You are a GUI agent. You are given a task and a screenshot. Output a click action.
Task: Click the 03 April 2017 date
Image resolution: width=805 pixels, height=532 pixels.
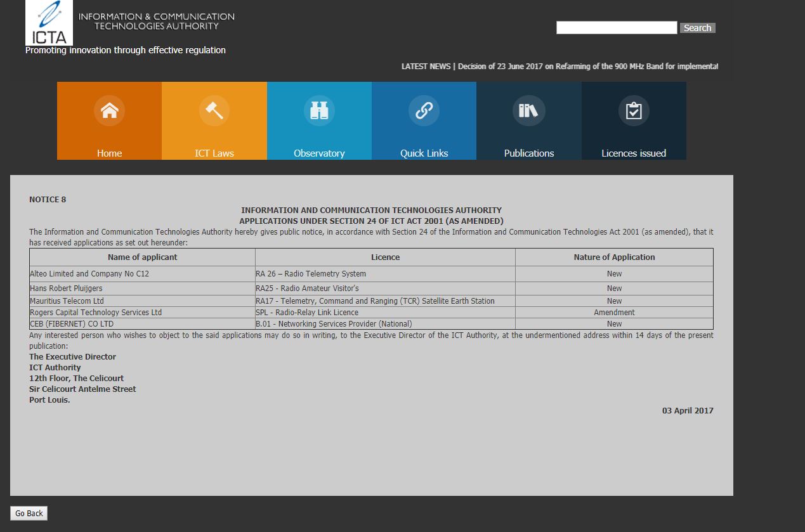(688, 411)
